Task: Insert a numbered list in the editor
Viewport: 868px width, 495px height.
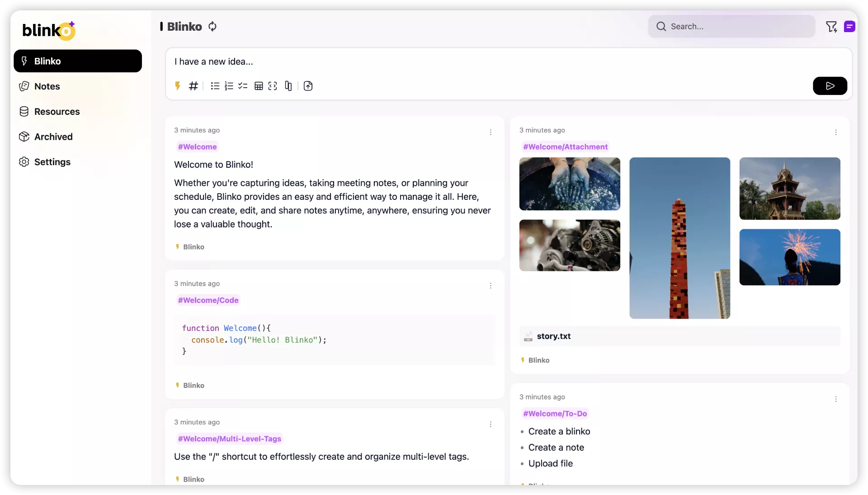Action: pyautogui.click(x=229, y=86)
